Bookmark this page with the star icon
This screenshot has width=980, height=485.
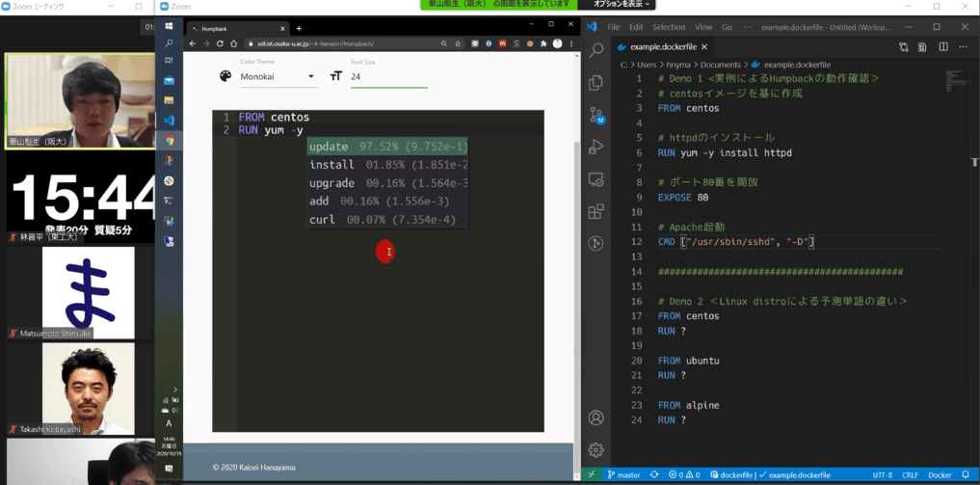[458, 43]
